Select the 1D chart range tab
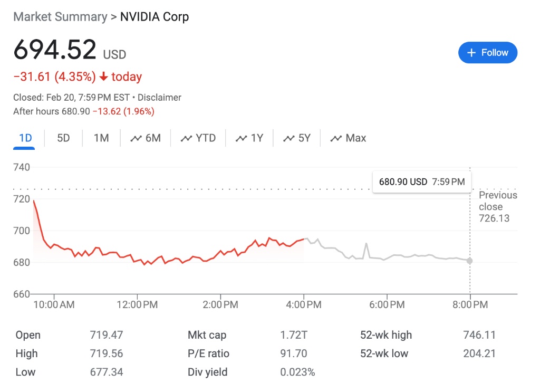 point(25,138)
